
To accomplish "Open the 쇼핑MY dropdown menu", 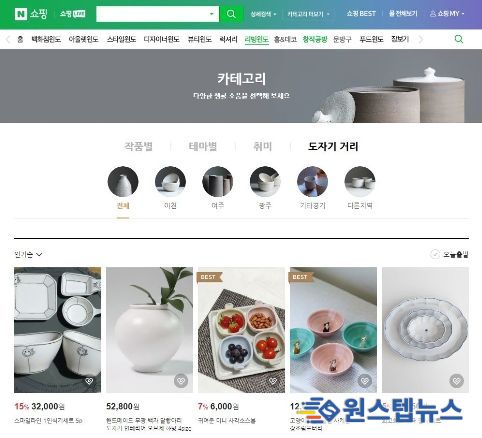I will (x=447, y=14).
